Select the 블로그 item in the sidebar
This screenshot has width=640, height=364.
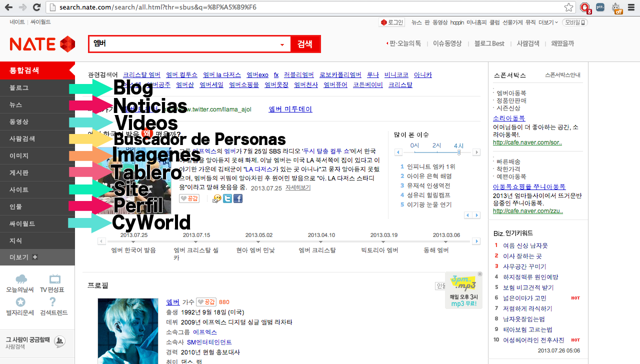(37, 88)
